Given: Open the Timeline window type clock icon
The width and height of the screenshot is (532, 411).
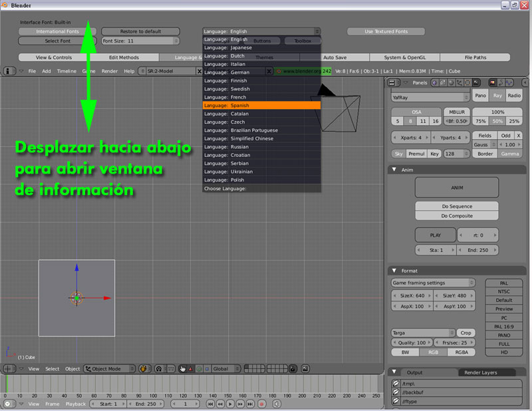Looking at the screenshot, I should pos(9,404).
